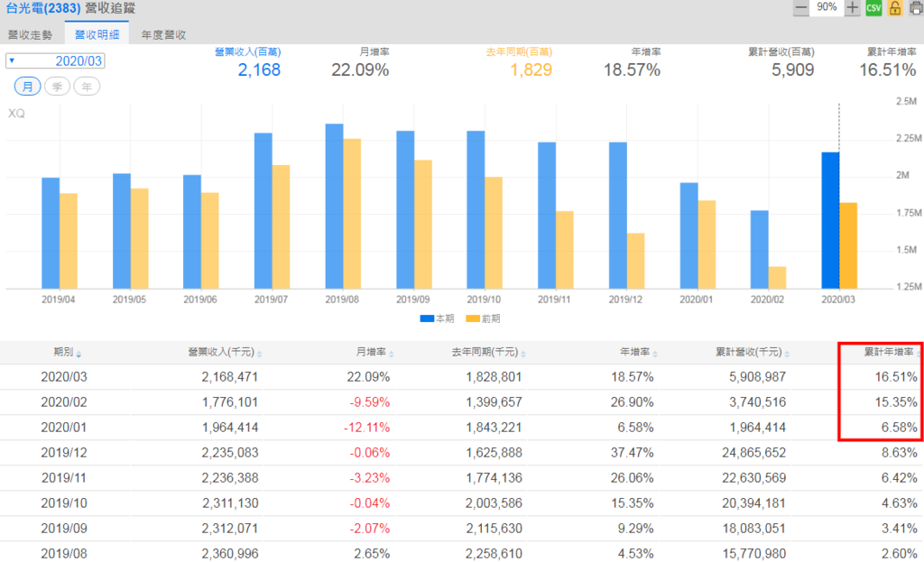Click the 5,909 cumulative revenue summary value
This screenshot has width=924, height=562.
(x=792, y=70)
